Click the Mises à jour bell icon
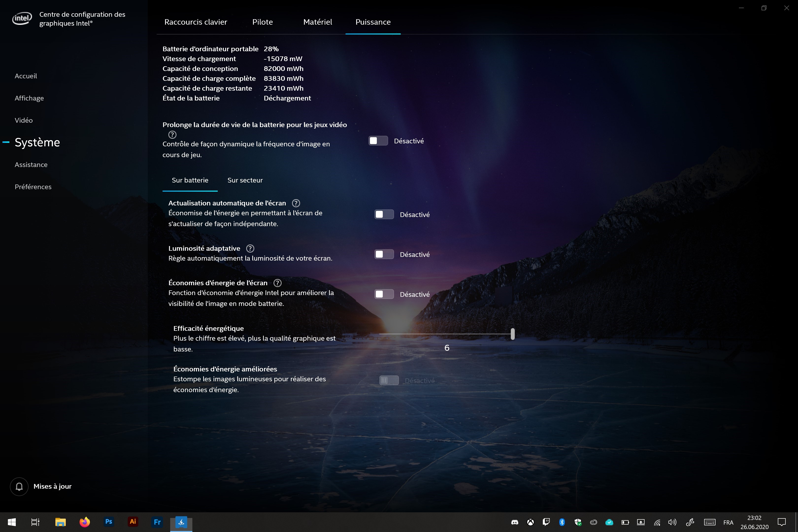 click(19, 486)
